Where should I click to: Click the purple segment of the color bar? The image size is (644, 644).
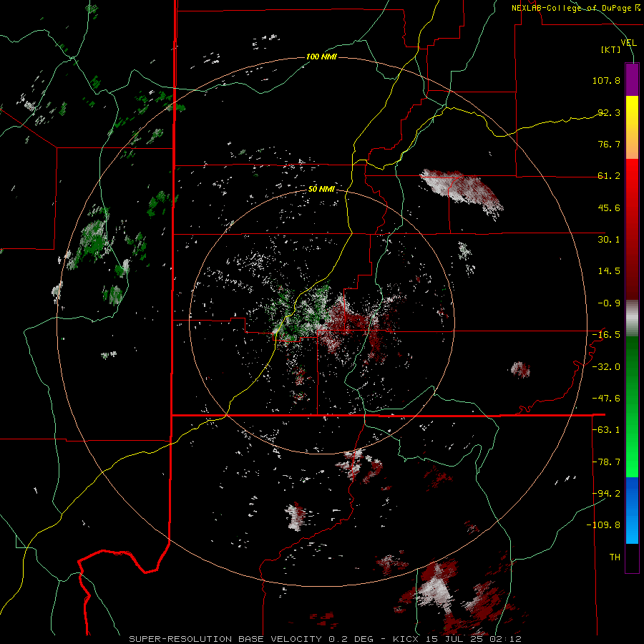pos(632,79)
